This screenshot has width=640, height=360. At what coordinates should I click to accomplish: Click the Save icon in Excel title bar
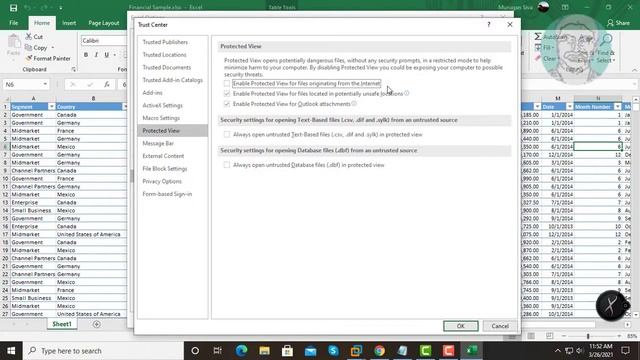click(13, 8)
